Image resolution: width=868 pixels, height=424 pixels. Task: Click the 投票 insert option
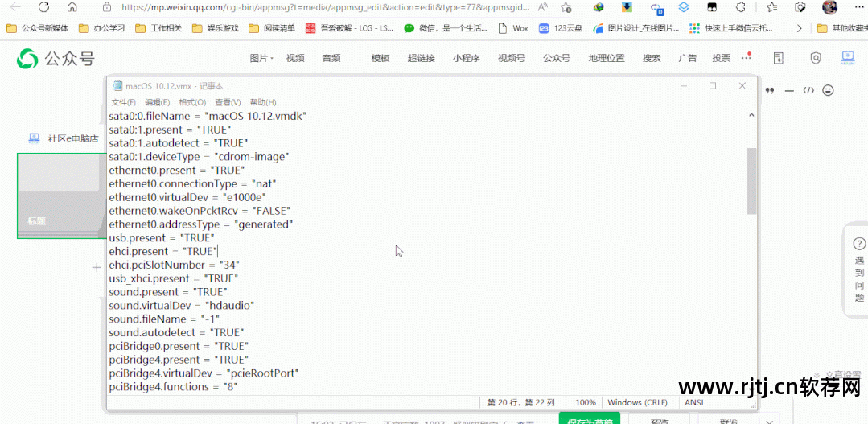tap(722, 58)
